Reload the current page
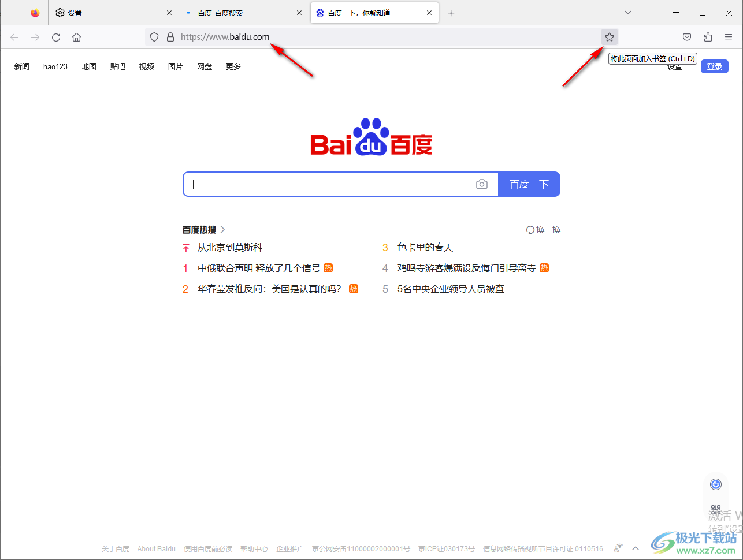 point(56,37)
